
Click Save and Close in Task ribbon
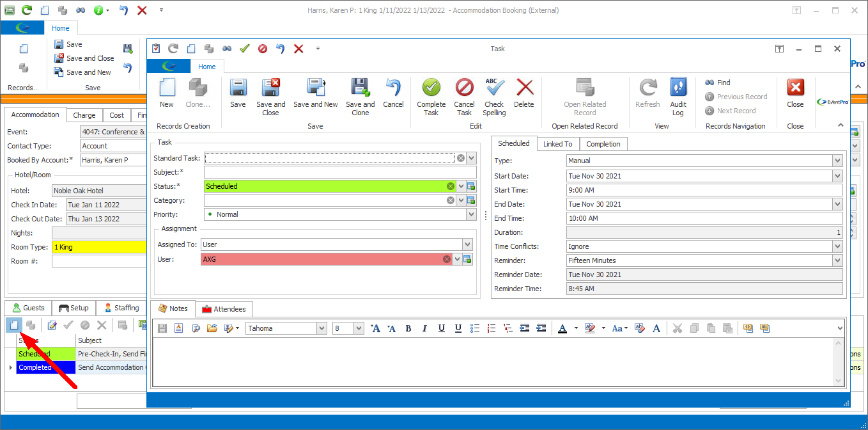[x=270, y=97]
